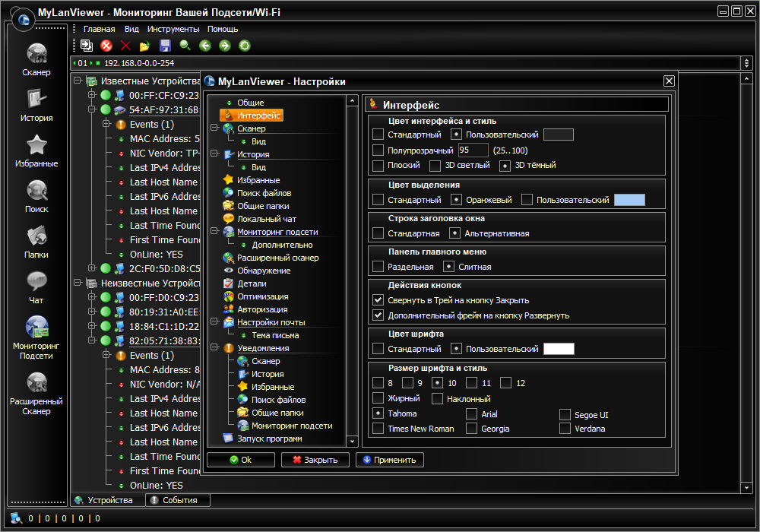Click the status bar network icon
The width and height of the screenshot is (760, 532).
(x=17, y=518)
